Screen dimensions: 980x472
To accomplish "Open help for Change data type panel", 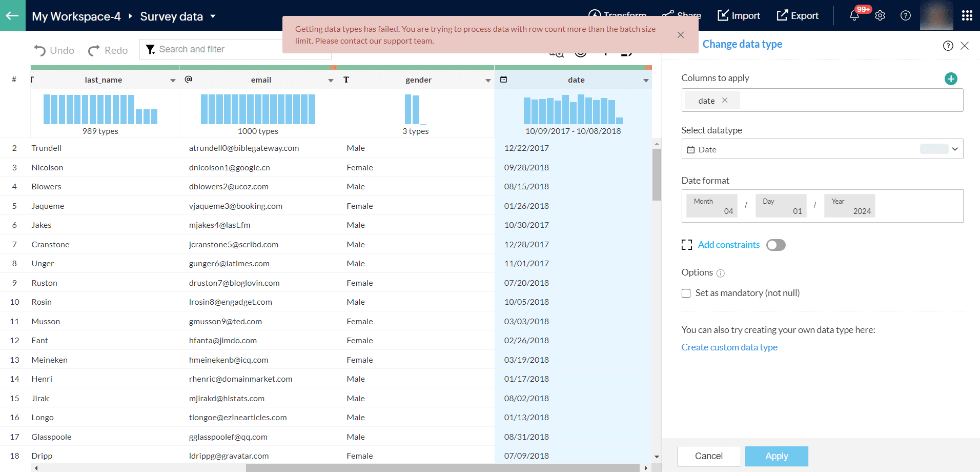I will (x=948, y=46).
